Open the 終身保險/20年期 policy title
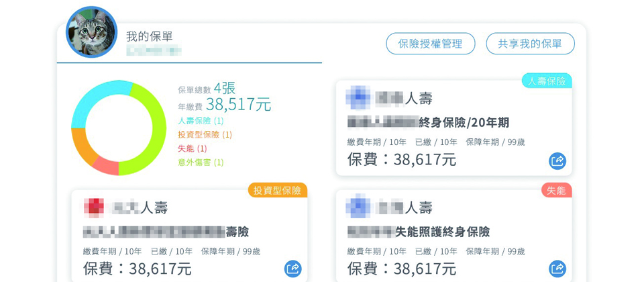This screenshot has width=644, height=282. point(428,122)
